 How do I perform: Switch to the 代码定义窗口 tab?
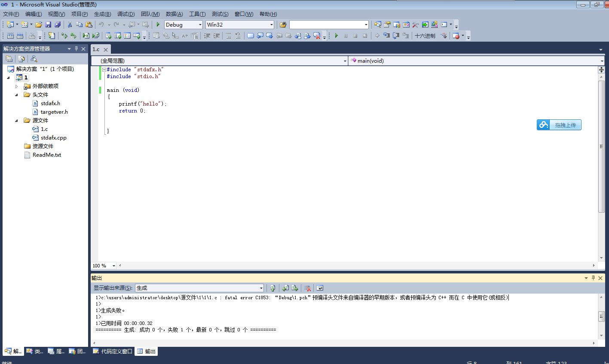(113, 351)
